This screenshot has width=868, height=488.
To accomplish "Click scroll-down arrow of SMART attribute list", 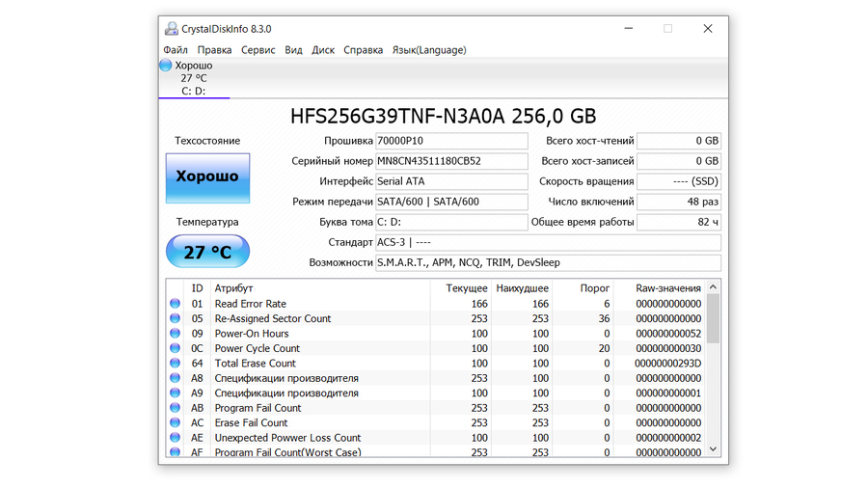I will pyautogui.click(x=713, y=448).
